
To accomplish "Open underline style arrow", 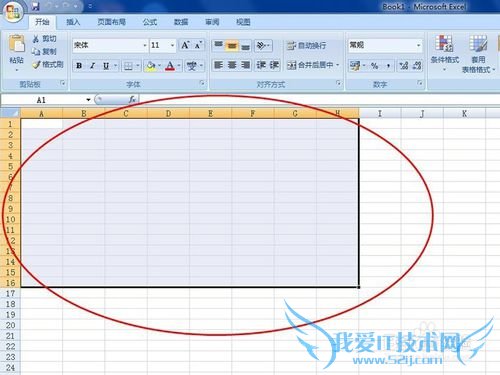I will click(x=115, y=66).
